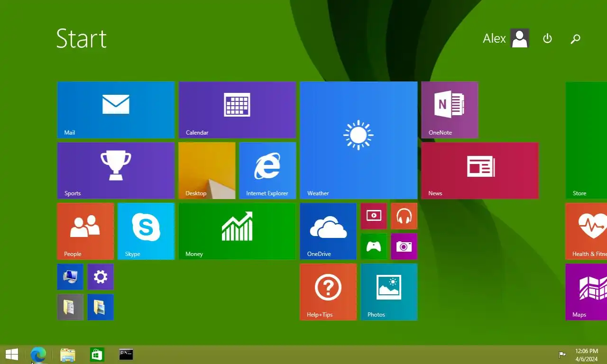607x364 pixels.
Task: Open the Help+Tips tile
Action: click(328, 292)
